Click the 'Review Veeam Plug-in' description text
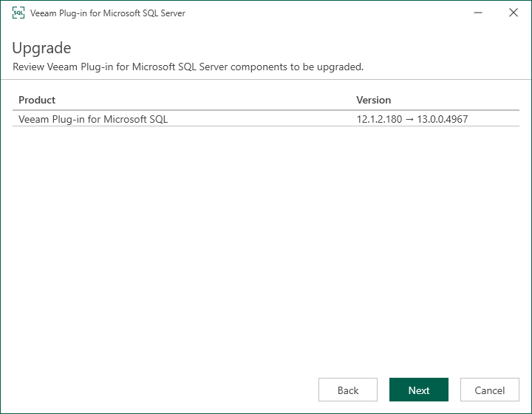The image size is (532, 414). pos(188,67)
